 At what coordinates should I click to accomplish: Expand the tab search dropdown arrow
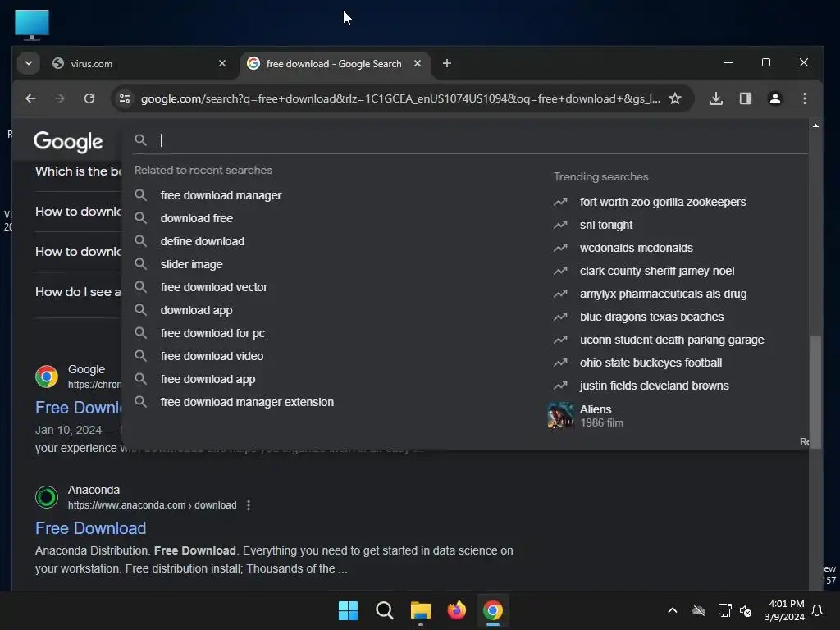[x=29, y=63]
